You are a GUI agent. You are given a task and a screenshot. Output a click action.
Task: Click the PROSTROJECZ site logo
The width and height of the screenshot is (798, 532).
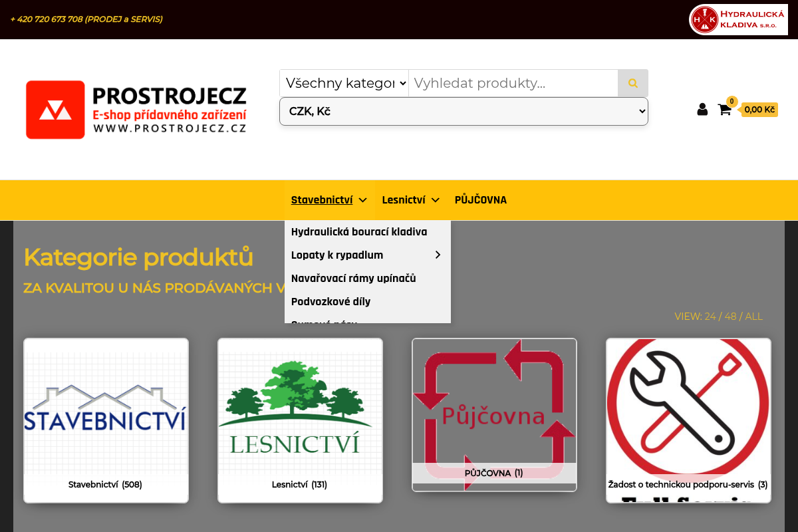click(136, 110)
